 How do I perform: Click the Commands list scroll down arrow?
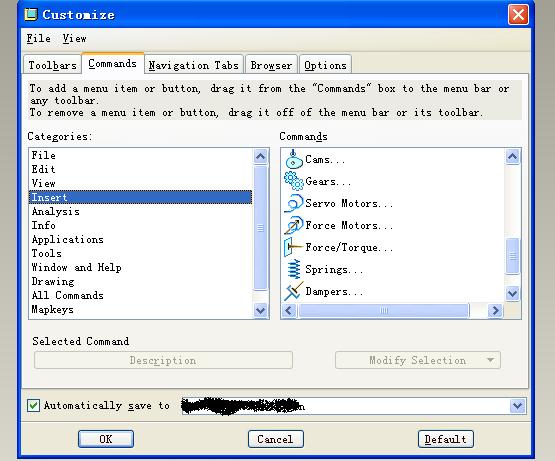[x=513, y=293]
